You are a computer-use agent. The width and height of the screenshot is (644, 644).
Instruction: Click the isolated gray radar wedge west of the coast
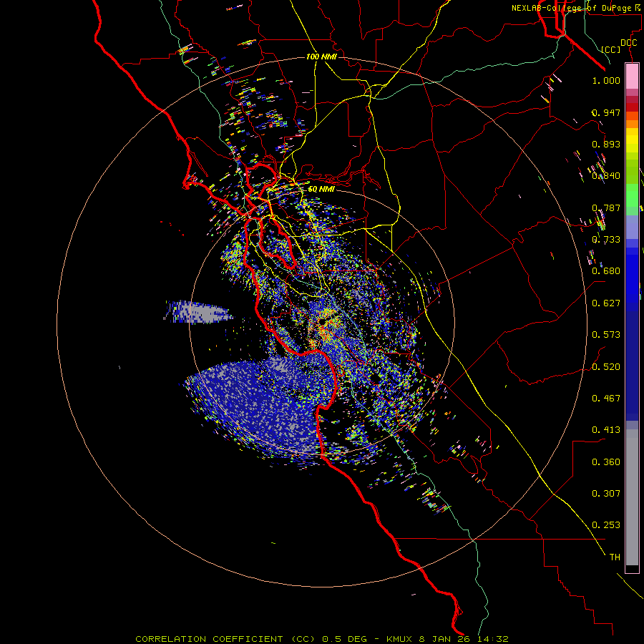pyautogui.click(x=198, y=312)
